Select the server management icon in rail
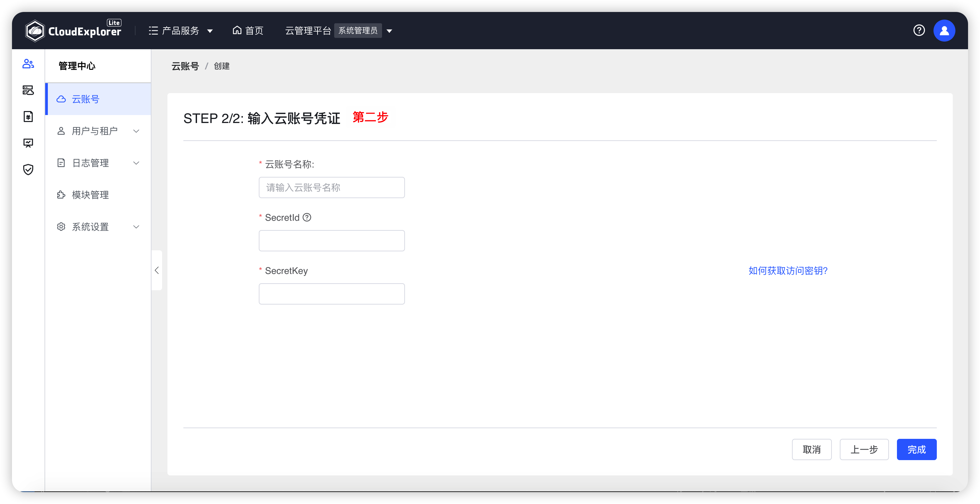The width and height of the screenshot is (980, 504). tap(28, 90)
